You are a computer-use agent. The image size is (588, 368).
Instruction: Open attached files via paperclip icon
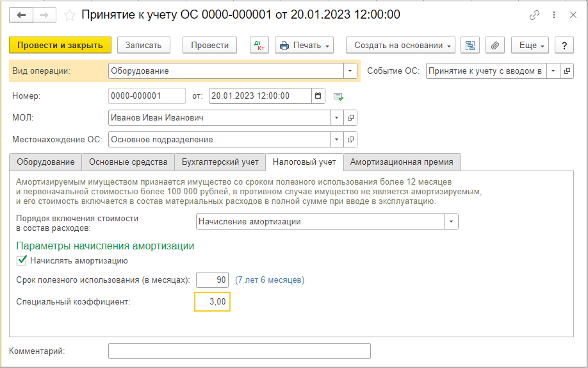(x=494, y=45)
